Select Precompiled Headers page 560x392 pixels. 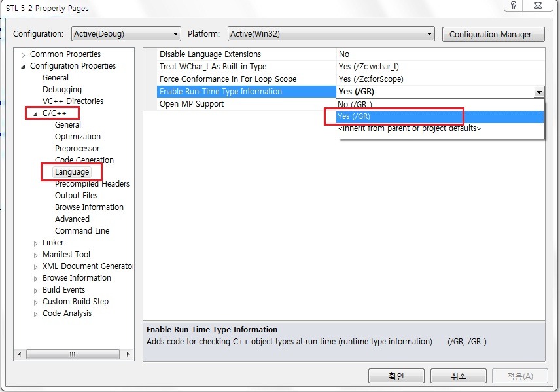click(x=92, y=184)
